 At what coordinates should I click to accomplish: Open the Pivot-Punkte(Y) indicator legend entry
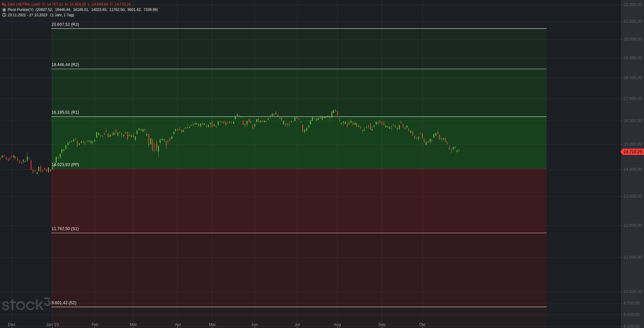20,10
